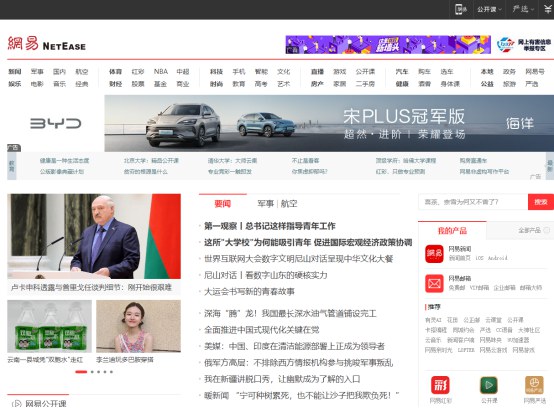This screenshot has width=554, height=408.
Task: Click the BYD logo in ad
Action: [x=55, y=123]
